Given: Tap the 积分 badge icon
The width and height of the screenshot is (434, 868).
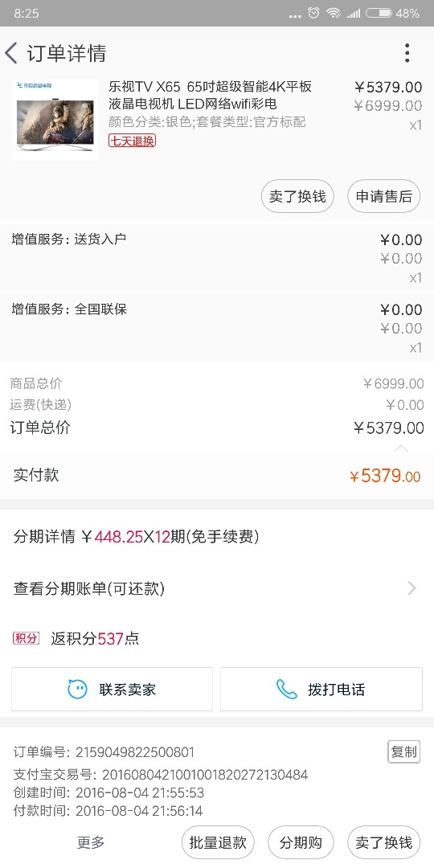Looking at the screenshot, I should [x=26, y=638].
